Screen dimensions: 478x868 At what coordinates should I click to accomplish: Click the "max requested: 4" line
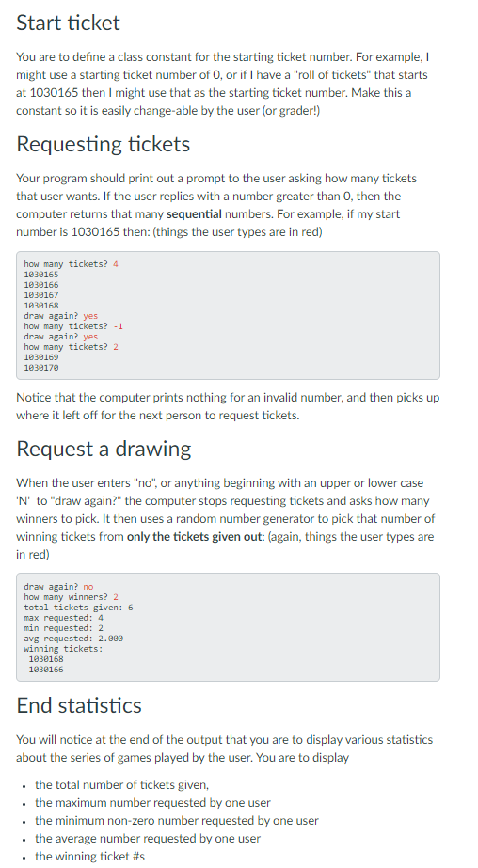pos(64,618)
